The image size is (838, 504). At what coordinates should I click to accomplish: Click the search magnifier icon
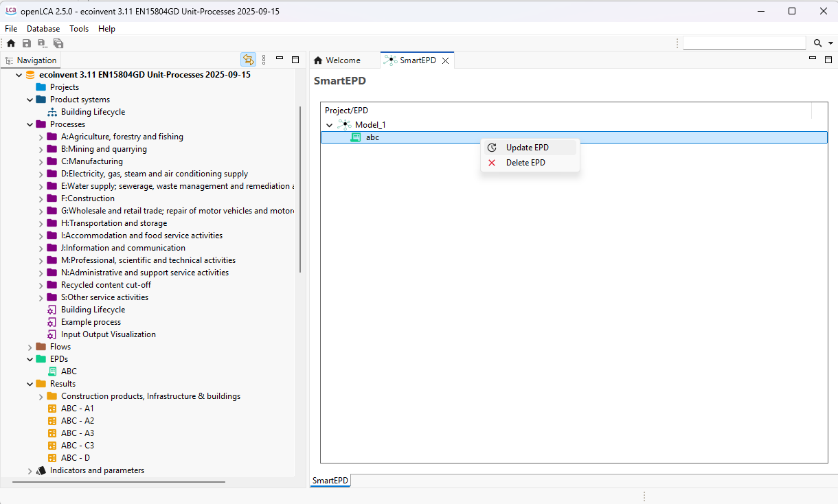(817, 43)
